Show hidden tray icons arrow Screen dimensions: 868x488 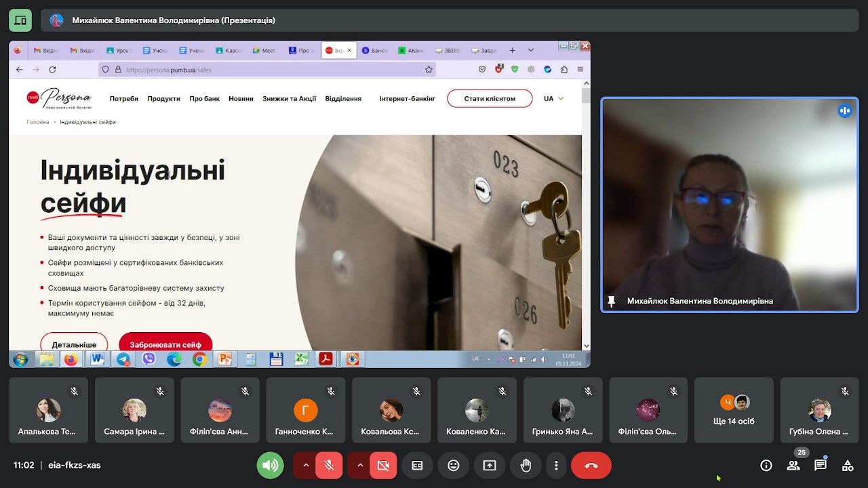[x=489, y=359]
